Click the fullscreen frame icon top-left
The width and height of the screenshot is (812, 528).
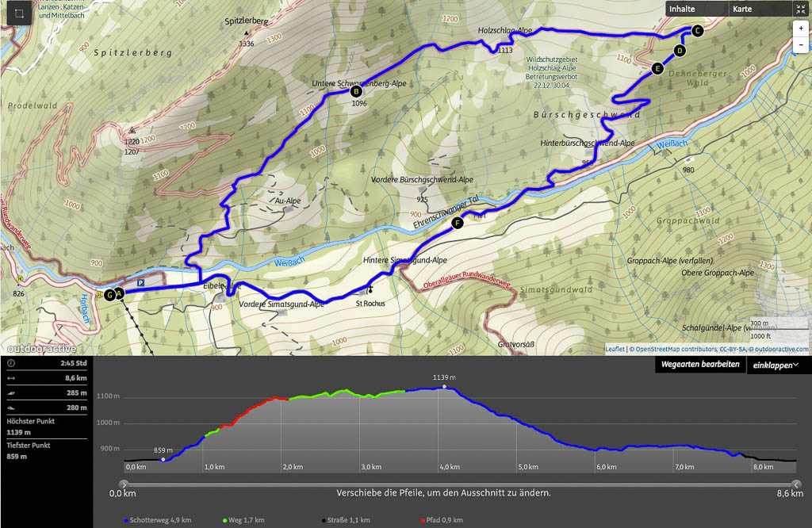[x=19, y=13]
